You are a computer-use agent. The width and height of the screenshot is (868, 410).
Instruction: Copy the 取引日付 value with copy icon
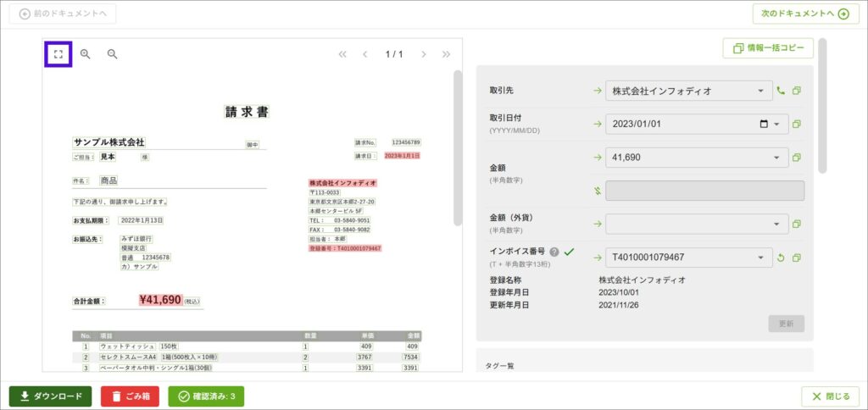[797, 125]
